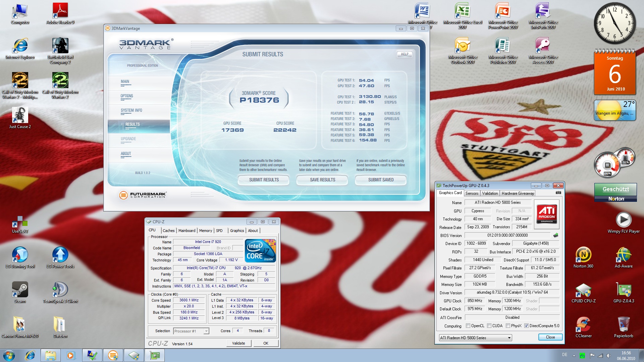
Task: Switch to Caches tab in CPU-Z
Action: tap(168, 231)
